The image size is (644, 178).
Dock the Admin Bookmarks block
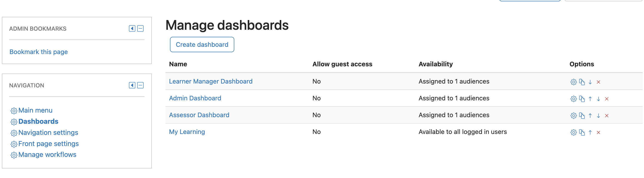coord(132,28)
